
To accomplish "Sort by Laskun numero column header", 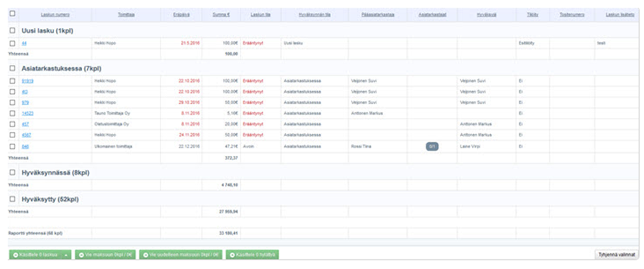I will point(55,15).
